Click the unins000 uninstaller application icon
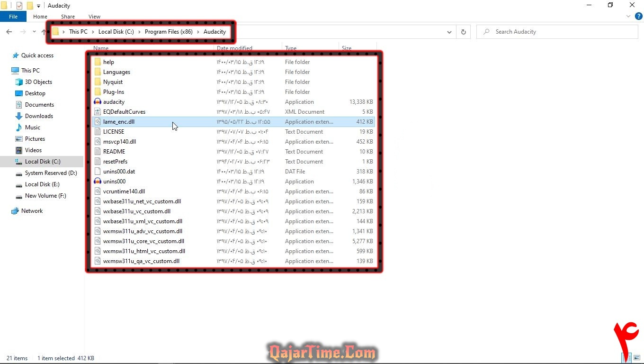This screenshot has height=364, width=644. click(x=98, y=182)
